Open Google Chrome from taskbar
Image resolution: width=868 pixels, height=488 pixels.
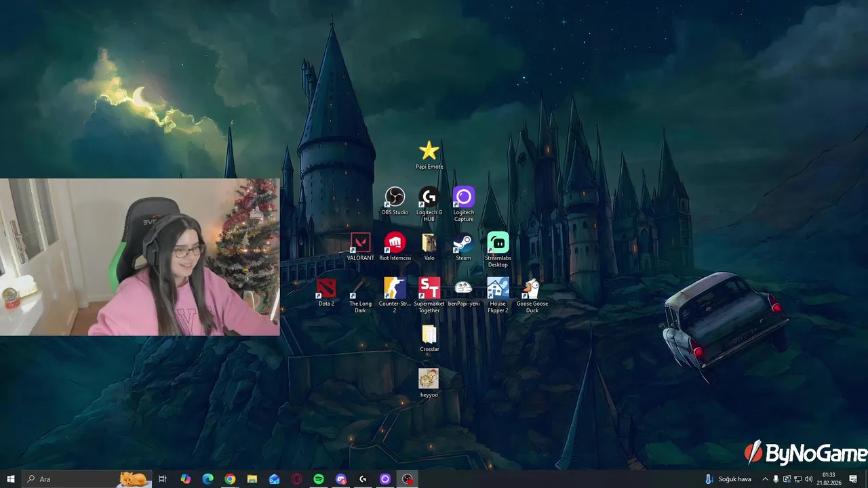[230, 479]
